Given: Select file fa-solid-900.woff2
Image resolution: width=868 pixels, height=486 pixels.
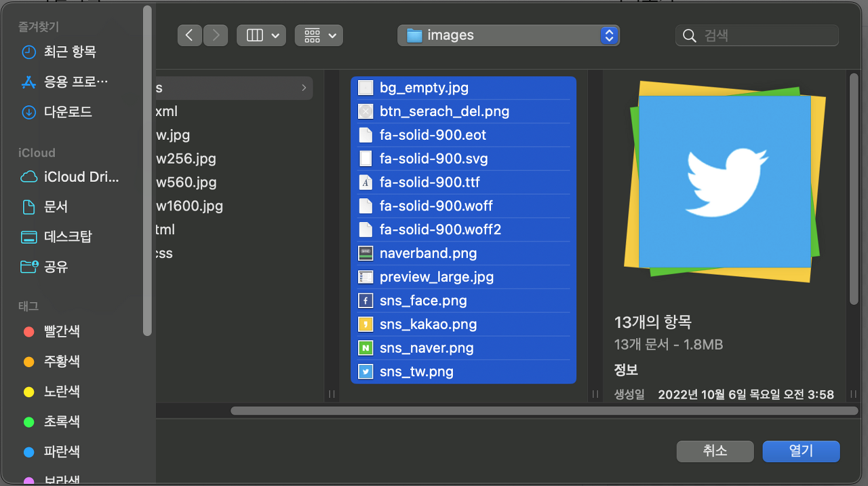Looking at the screenshot, I should coord(464,229).
